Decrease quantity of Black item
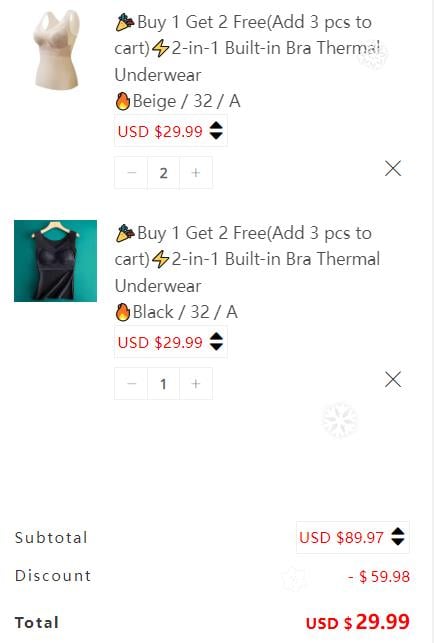The image size is (434, 643). pyautogui.click(x=131, y=384)
